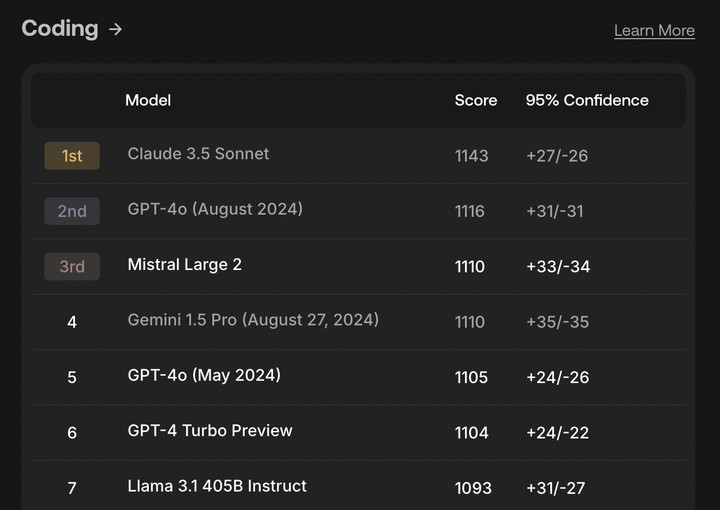Open the Mistral Large 2 entry

(185, 265)
